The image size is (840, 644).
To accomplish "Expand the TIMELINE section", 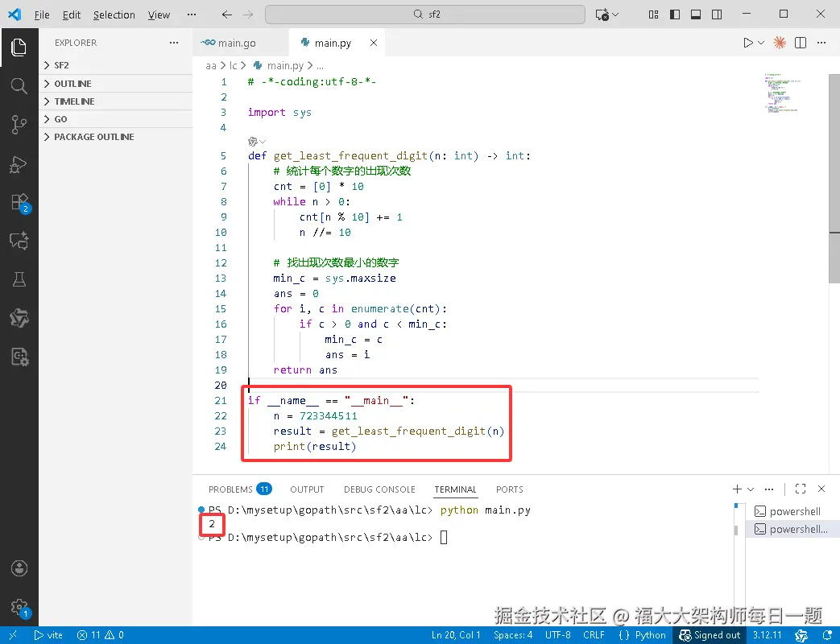I will coord(116,101).
